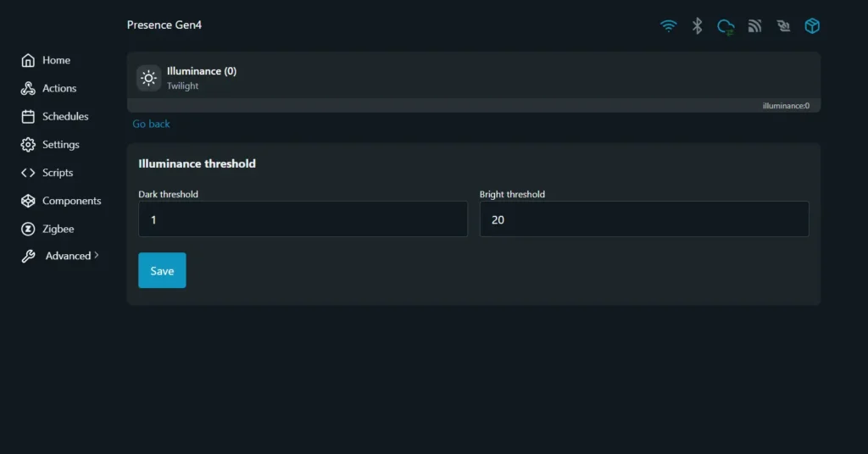
Task: Click the sun Illuminance icon
Action: (x=148, y=79)
